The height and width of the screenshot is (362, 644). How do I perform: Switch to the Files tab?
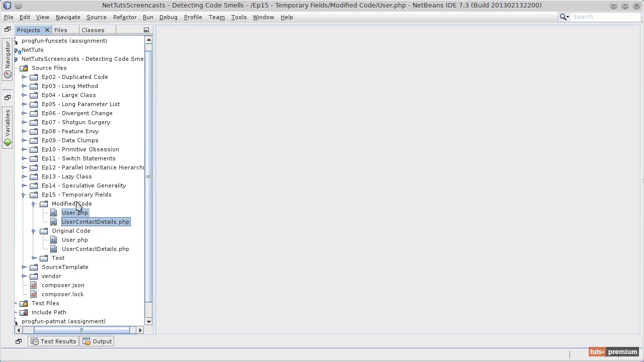tap(60, 30)
